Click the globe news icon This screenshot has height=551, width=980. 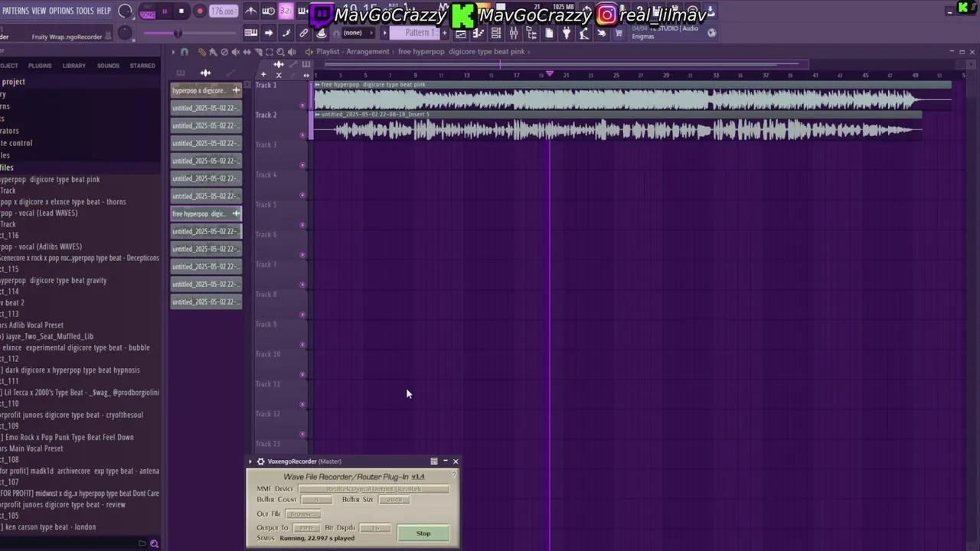click(x=712, y=33)
